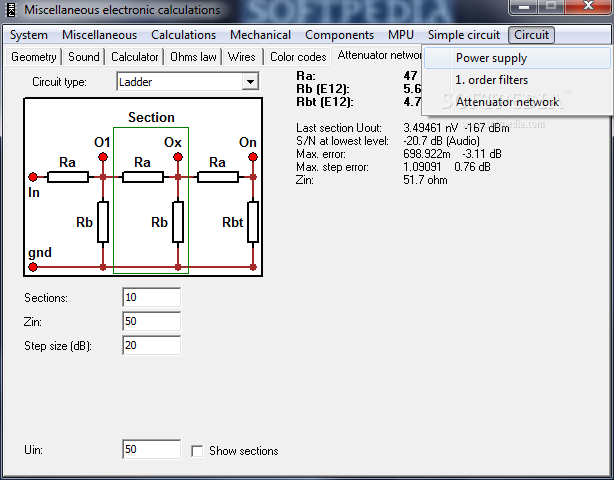Click the Step size (dB) input field

click(x=152, y=345)
